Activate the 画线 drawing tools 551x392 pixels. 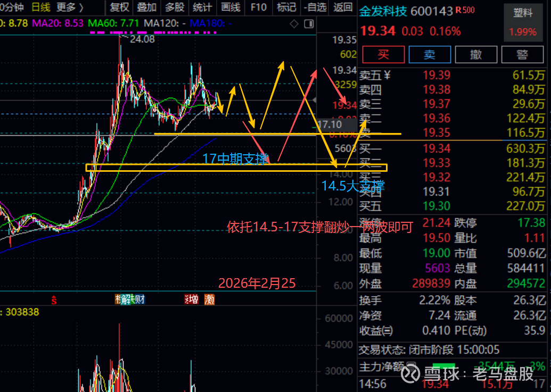(231, 7)
